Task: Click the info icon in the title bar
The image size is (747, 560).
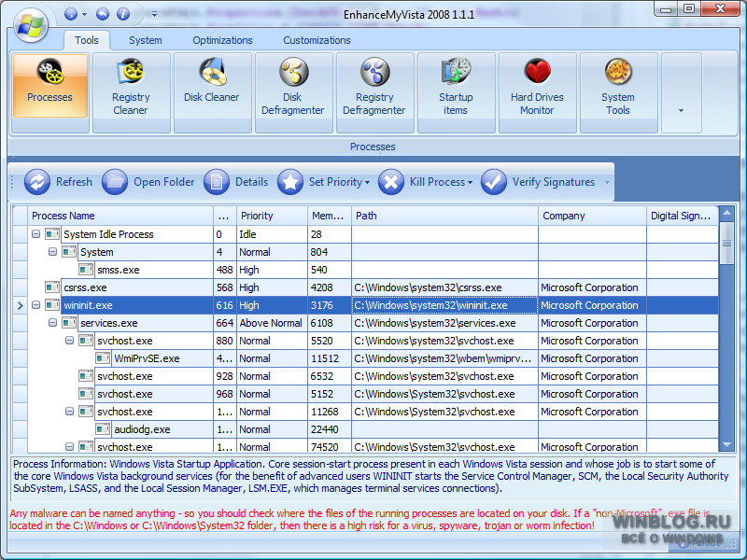Action: click(123, 14)
